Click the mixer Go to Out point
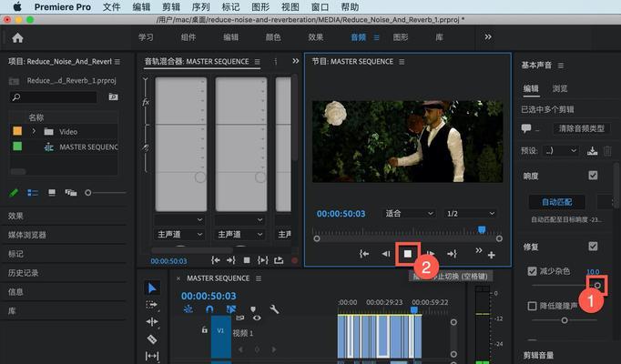Screen dimensions: 621x364 [231, 260]
